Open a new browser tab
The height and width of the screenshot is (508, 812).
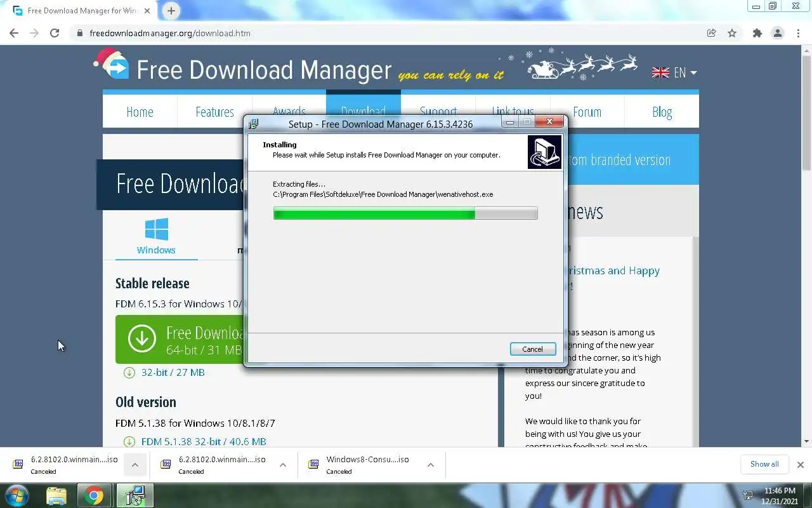click(x=171, y=10)
